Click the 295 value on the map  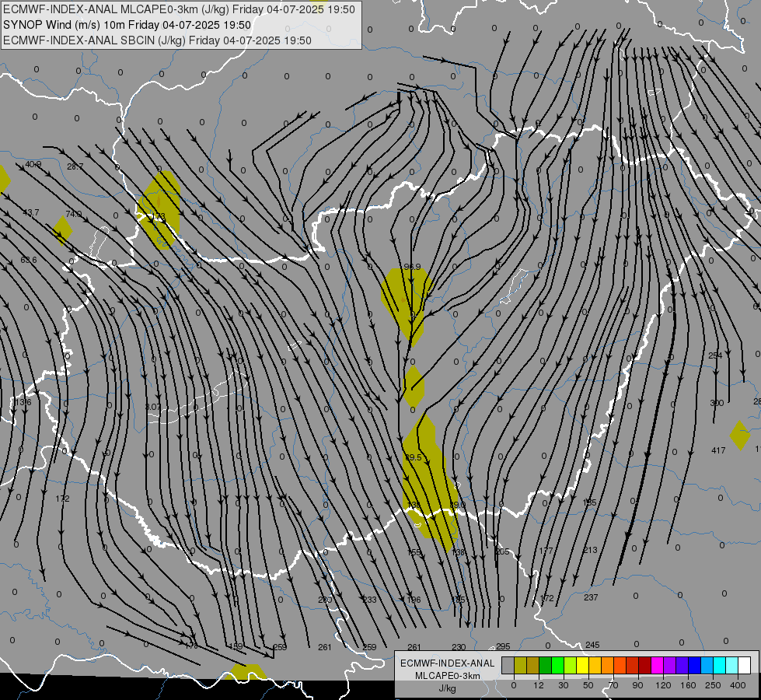(x=503, y=646)
